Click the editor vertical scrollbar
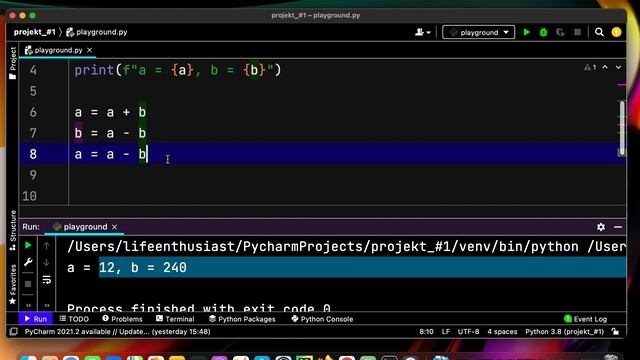 click(x=622, y=128)
